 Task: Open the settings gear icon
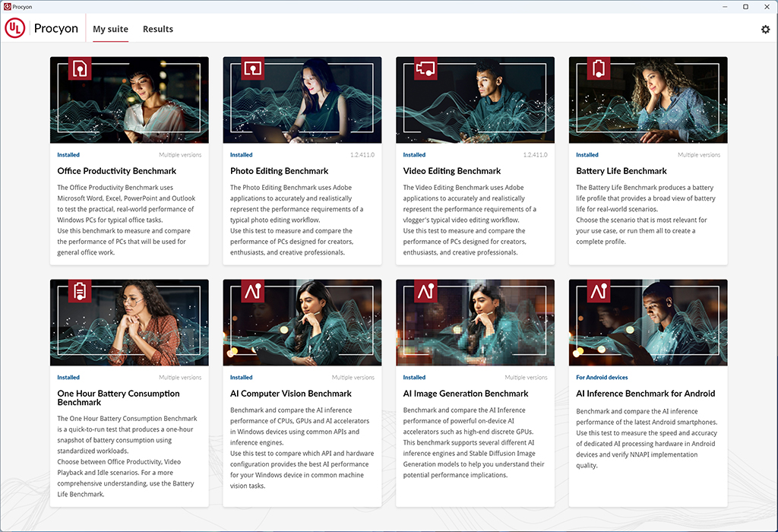766,30
